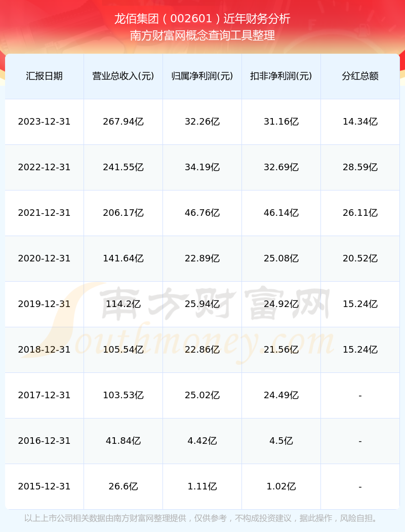Click net profit value 25.94亿

click(x=202, y=304)
